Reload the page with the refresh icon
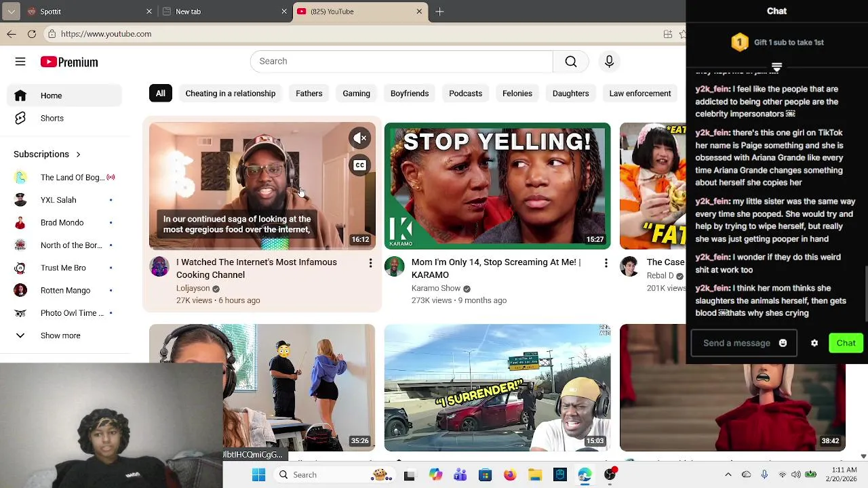Image resolution: width=868 pixels, height=488 pixels. click(32, 34)
